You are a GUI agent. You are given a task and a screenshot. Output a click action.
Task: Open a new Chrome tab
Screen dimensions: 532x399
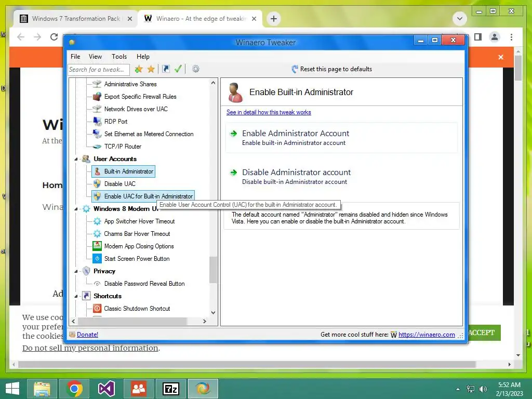tap(274, 18)
